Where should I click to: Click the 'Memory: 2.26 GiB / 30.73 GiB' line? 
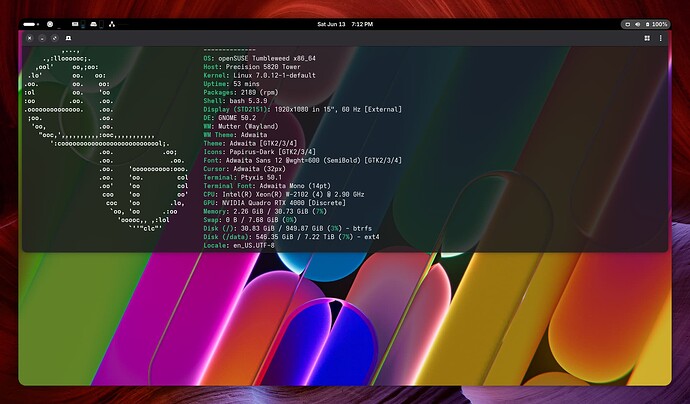[265, 211]
